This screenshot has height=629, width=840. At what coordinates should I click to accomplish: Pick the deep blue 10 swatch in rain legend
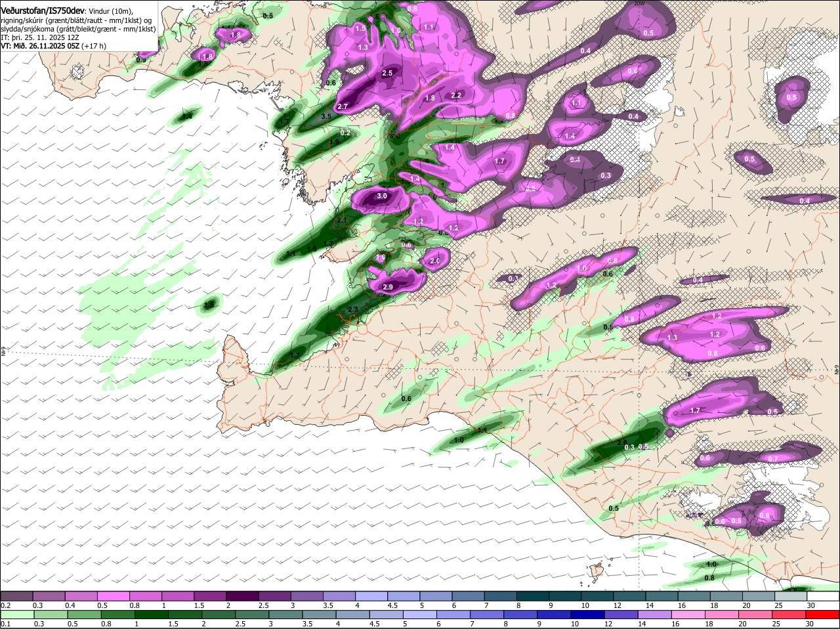click(588, 615)
